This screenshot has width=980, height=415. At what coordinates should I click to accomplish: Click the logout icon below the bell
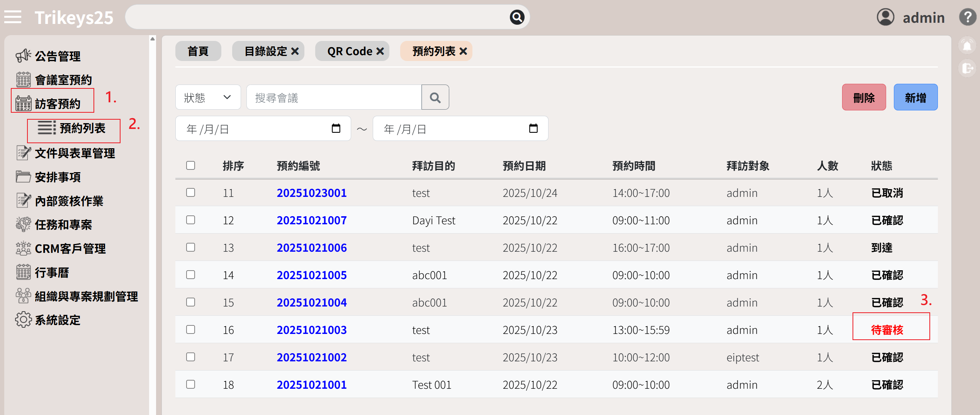click(x=967, y=68)
